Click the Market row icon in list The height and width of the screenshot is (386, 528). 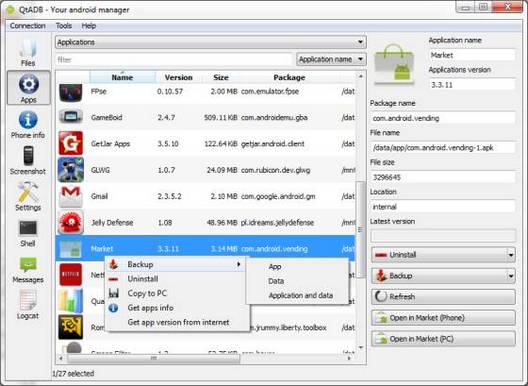click(x=70, y=249)
